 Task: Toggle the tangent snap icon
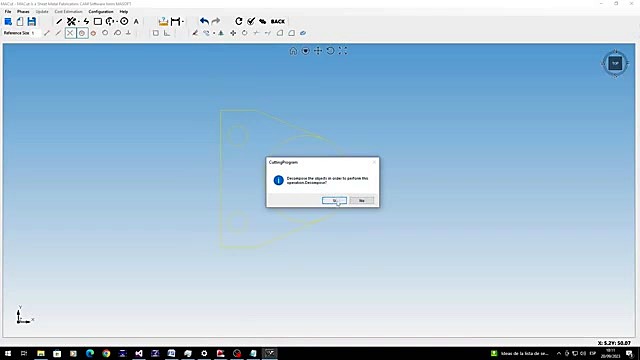117,33
